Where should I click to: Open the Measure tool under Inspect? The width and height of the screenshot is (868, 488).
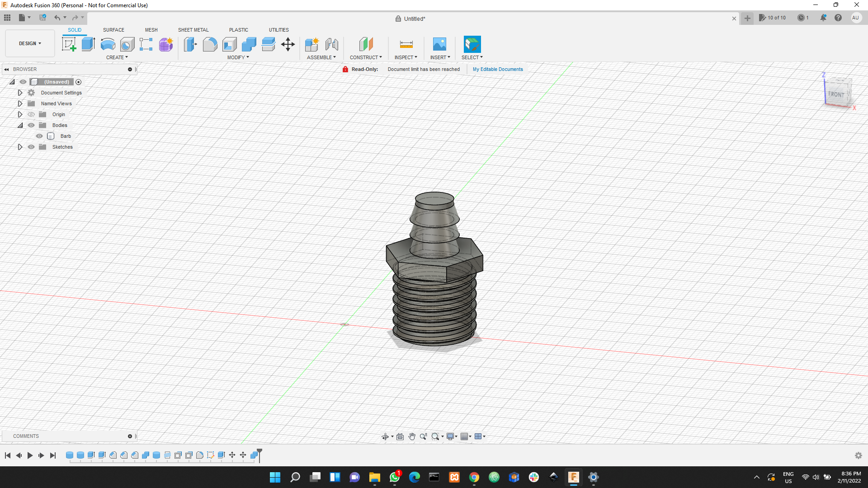coord(406,44)
